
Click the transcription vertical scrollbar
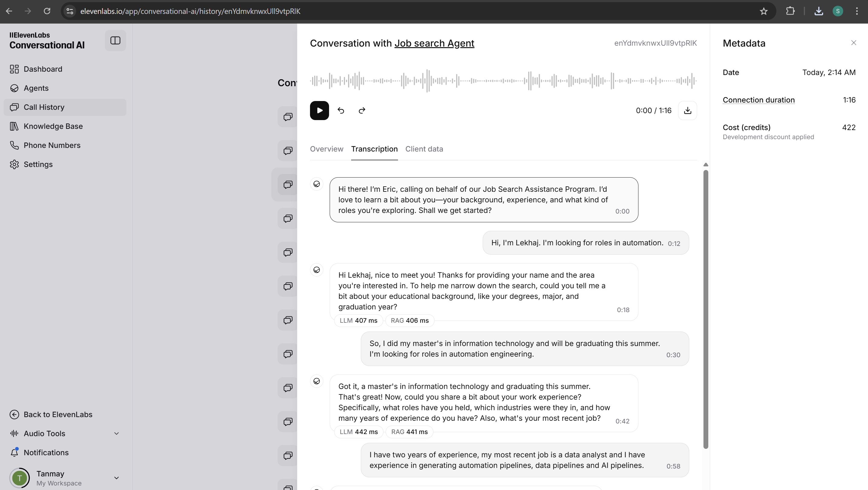[706, 309]
